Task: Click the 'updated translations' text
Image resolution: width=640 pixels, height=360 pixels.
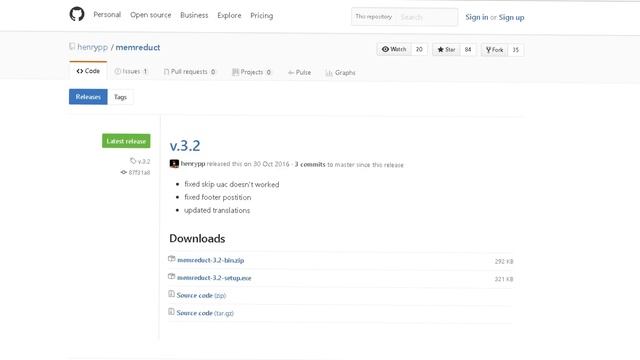Action: (217, 210)
